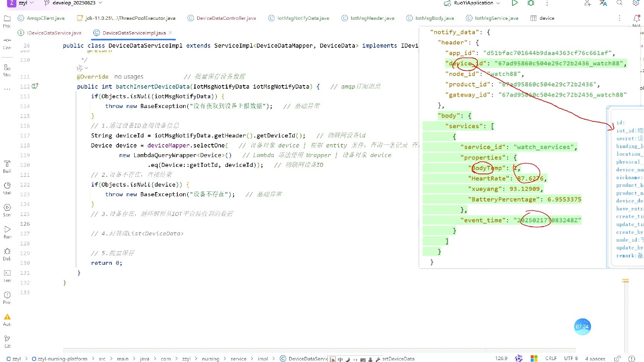Switch to DeviceDataController.java tab
The width and height of the screenshot is (644, 362).
(x=222, y=18)
